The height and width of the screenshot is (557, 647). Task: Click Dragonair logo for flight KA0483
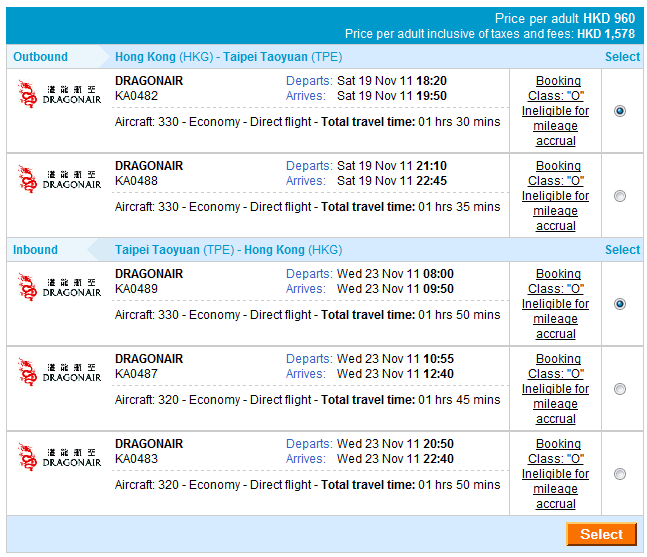pyautogui.click(x=60, y=458)
